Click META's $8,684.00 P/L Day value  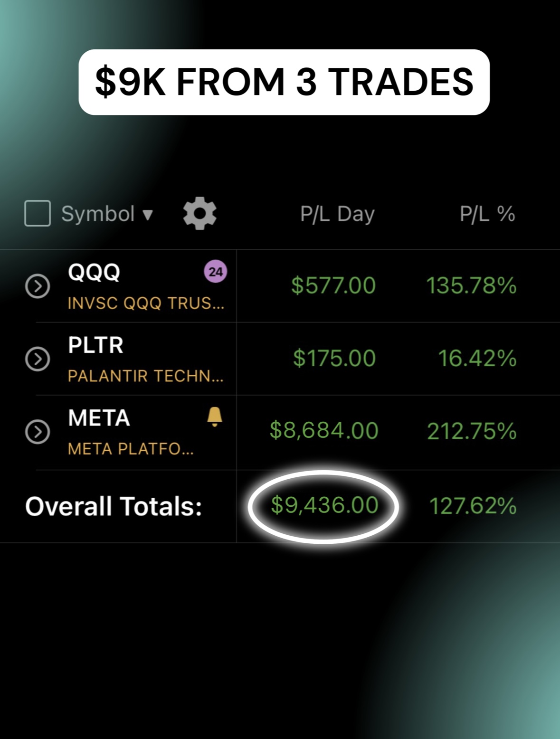(x=324, y=431)
